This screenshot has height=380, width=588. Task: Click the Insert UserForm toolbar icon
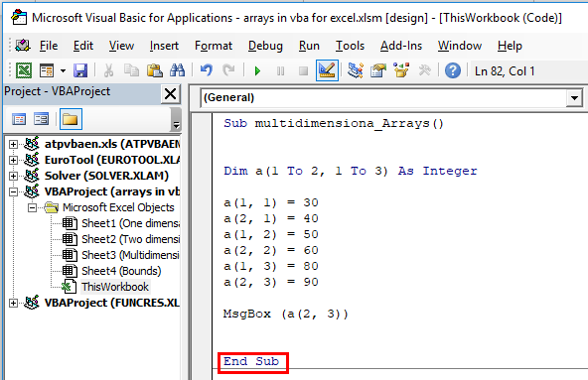point(47,70)
